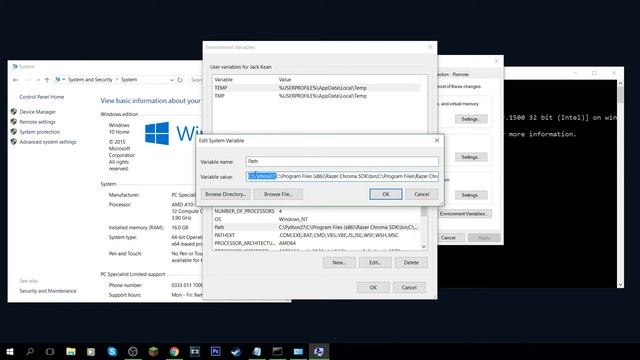
Task: Click shield icon beside System protection
Action: tap(13, 132)
